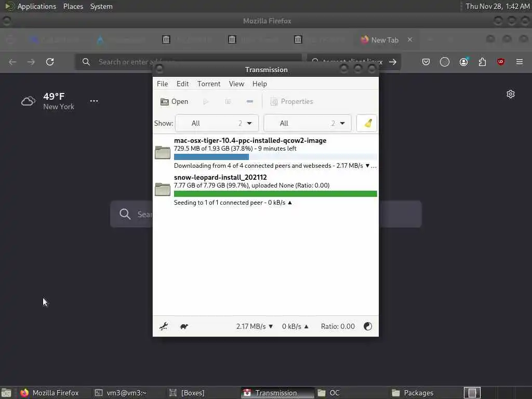Click the broom clear filter icon
Screen dimensions: 532x399
pos(367,123)
